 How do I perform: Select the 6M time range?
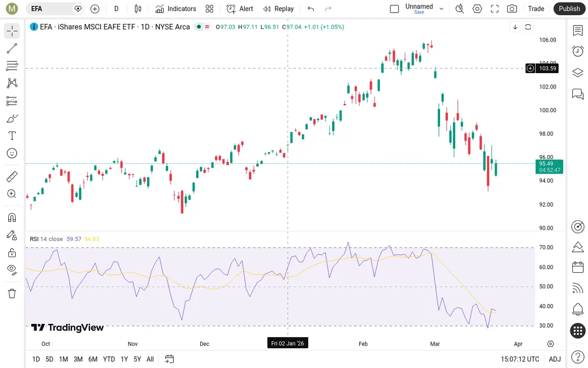[93, 359]
